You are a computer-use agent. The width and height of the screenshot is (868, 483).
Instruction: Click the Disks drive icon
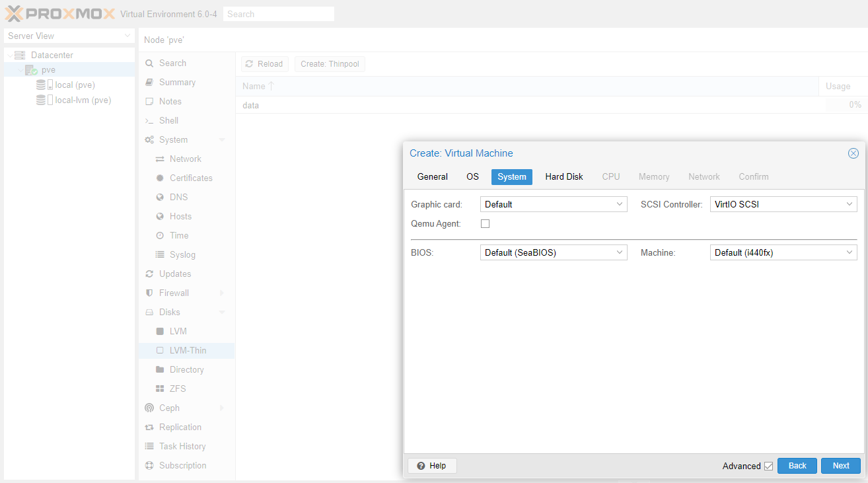(149, 313)
